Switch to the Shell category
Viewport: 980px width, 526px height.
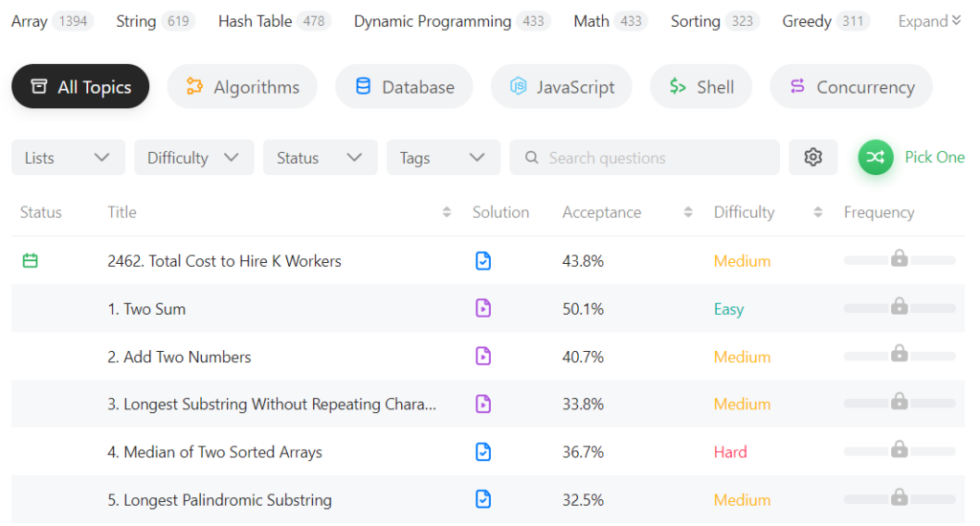pos(702,86)
